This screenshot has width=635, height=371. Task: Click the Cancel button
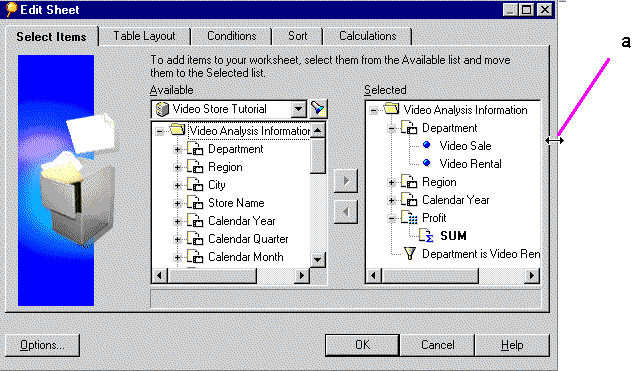point(437,345)
